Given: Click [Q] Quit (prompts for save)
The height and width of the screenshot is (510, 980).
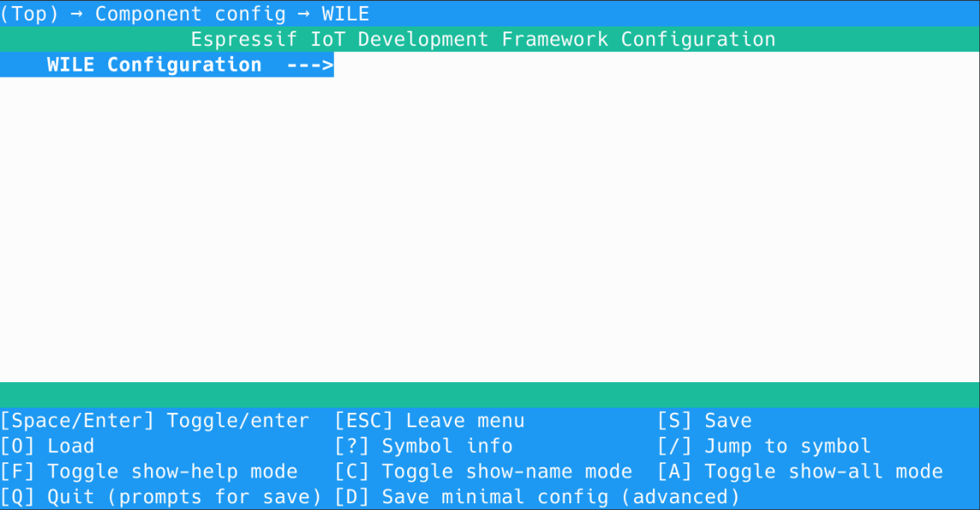Looking at the screenshot, I should (x=161, y=496).
